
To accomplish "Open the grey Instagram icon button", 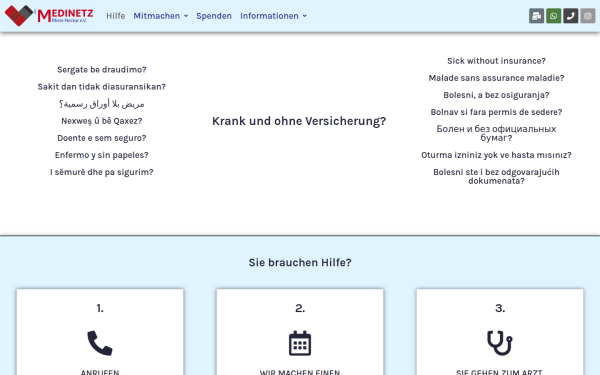I will click(x=588, y=16).
